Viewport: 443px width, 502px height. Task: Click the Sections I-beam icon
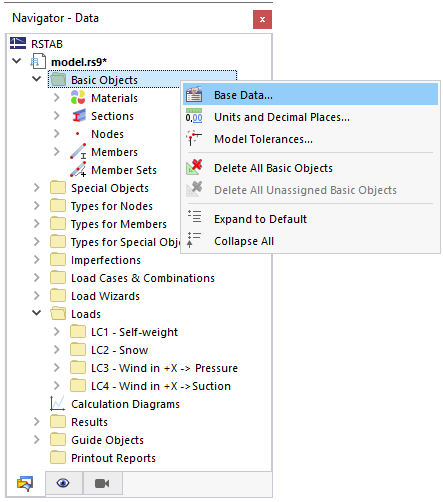(x=79, y=116)
